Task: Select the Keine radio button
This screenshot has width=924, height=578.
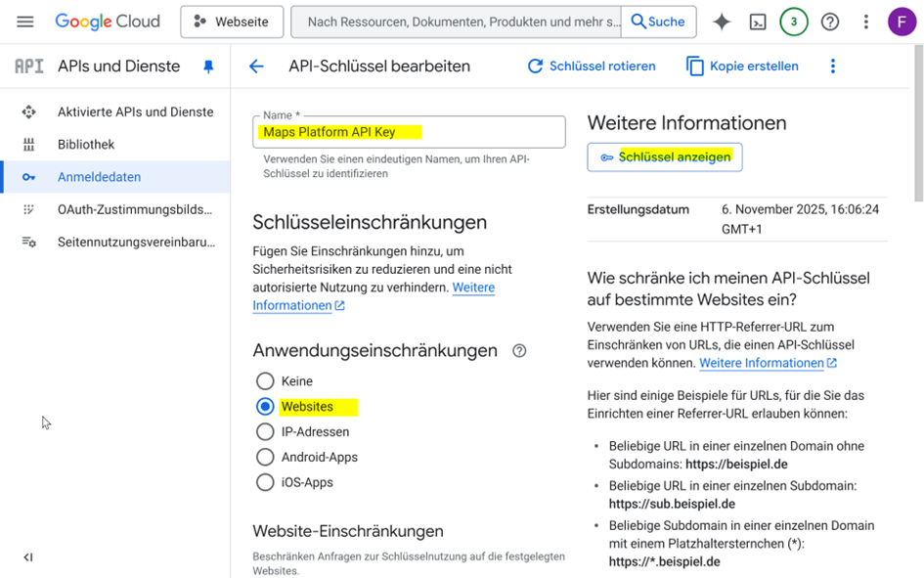Action: click(x=265, y=381)
